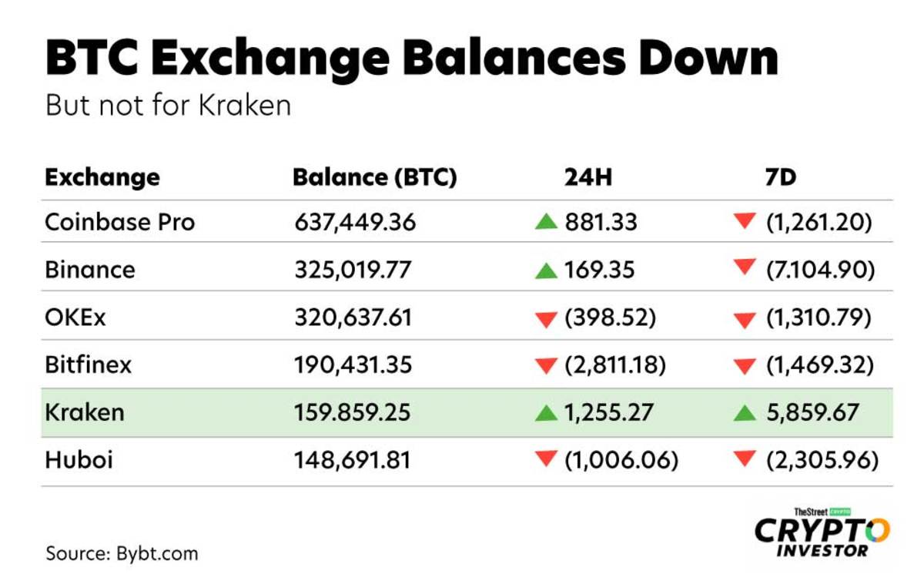
Task: Click Kraken's green 7D up arrow
Action: click(745, 413)
